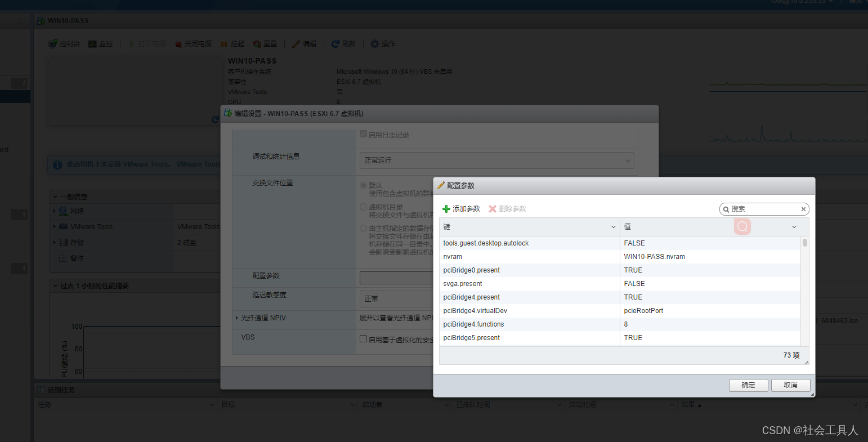
Task: Enable the virtualization based security checkbox
Action: pos(364,339)
